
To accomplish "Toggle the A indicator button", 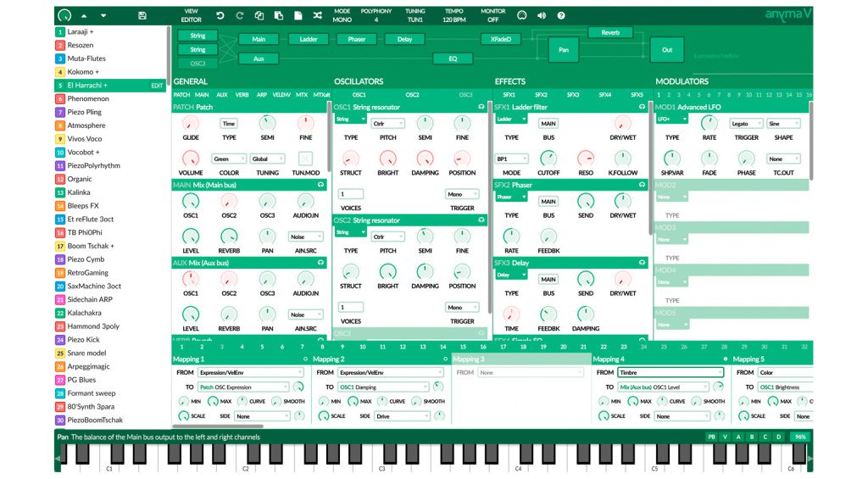I will click(738, 437).
